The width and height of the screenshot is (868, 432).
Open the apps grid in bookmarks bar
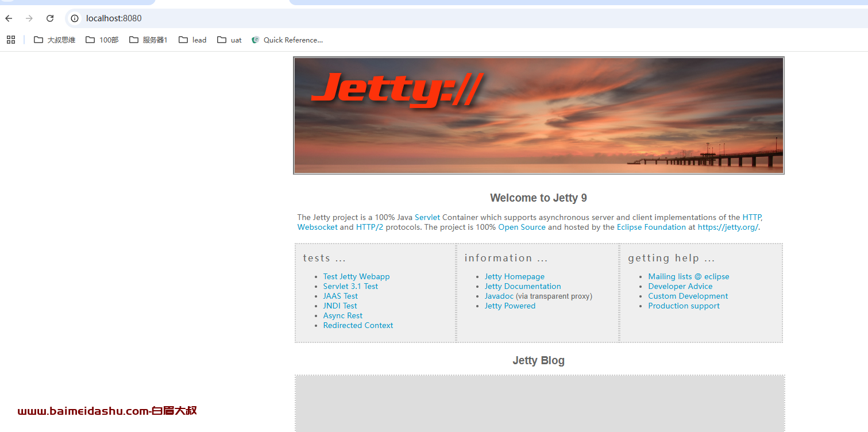click(10, 40)
